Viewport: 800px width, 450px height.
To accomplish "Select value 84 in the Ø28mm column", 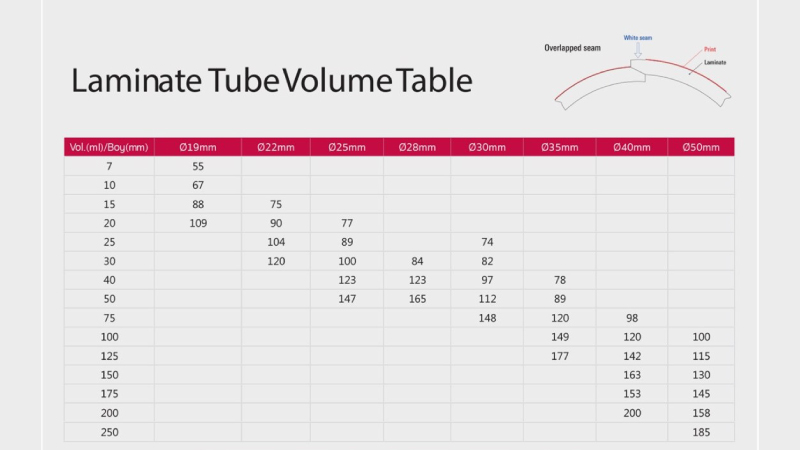I will tap(417, 261).
